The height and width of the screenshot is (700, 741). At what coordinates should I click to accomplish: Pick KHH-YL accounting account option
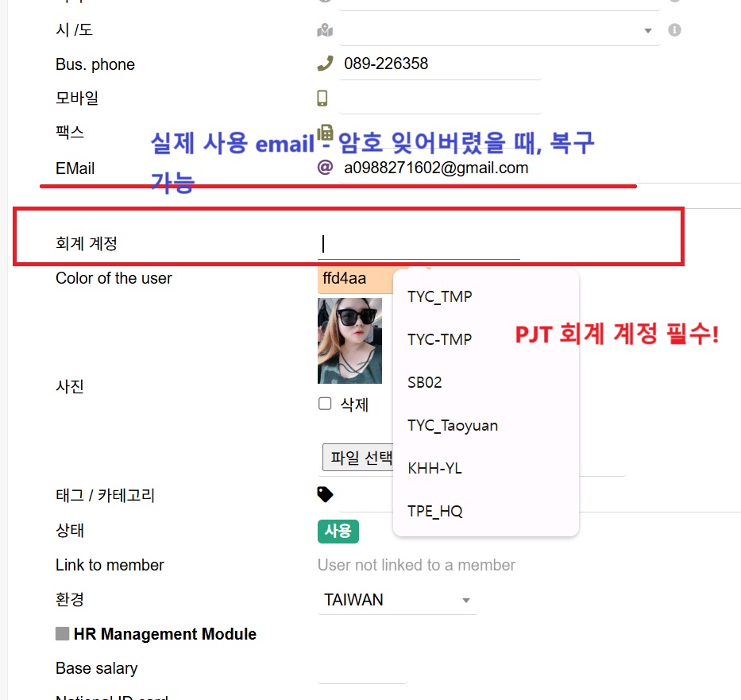pyautogui.click(x=434, y=468)
